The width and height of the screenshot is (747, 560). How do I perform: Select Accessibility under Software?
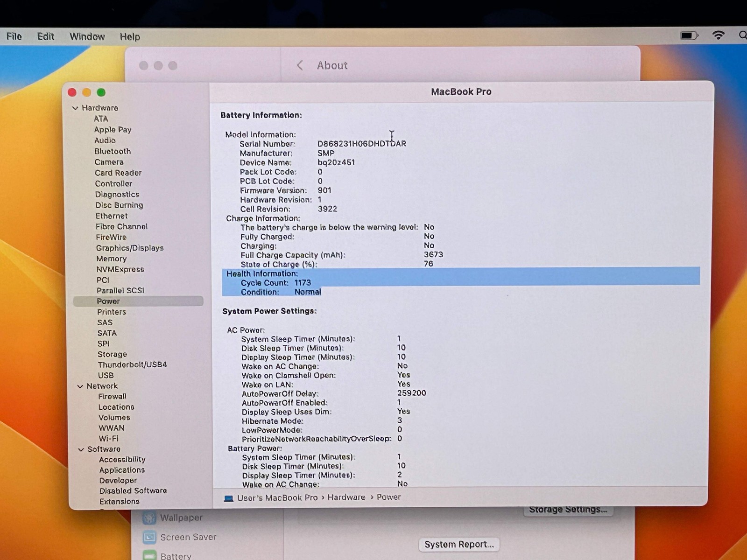pos(122,460)
